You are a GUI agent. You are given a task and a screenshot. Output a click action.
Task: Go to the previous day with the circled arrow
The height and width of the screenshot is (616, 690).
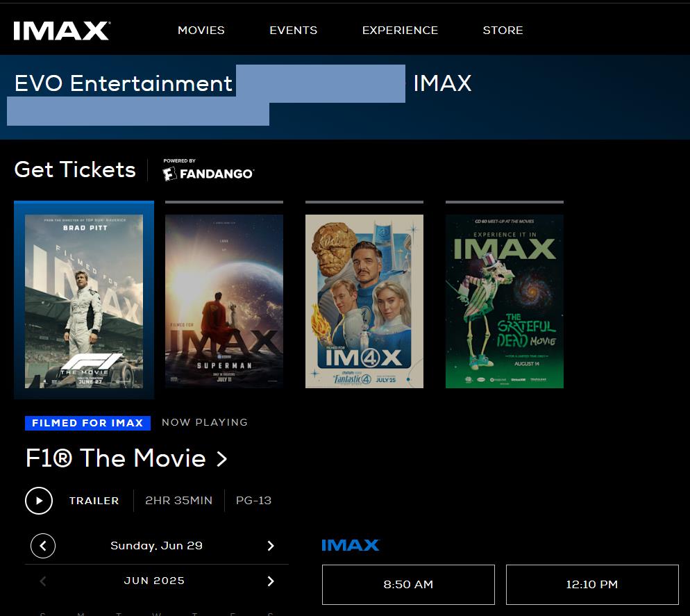coord(42,546)
